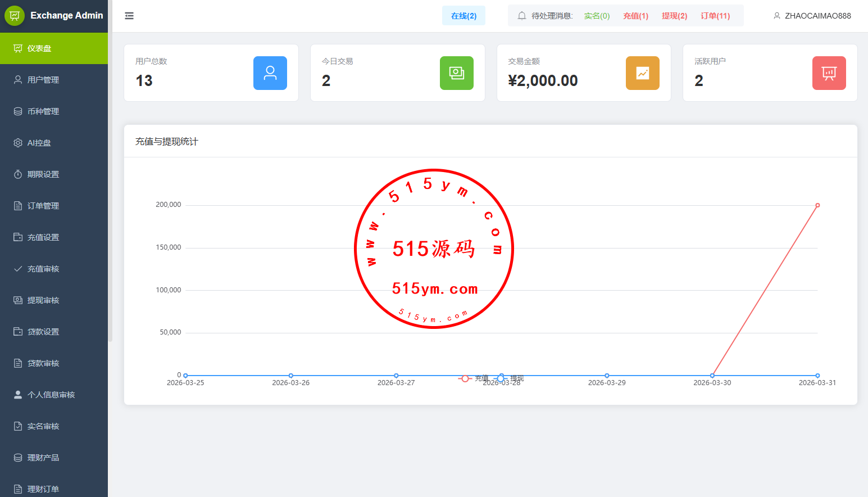Open pending 订单(11) notifications link
The image size is (868, 497).
[x=715, y=16]
